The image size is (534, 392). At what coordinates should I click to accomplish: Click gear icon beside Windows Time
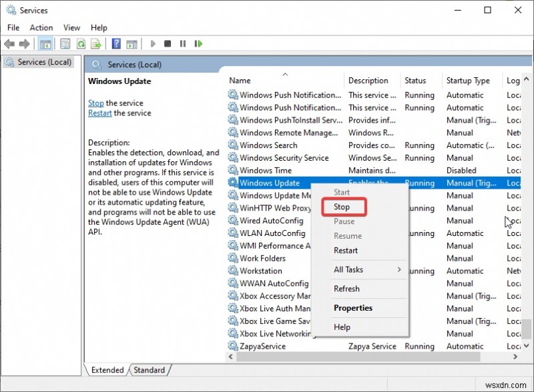click(233, 170)
